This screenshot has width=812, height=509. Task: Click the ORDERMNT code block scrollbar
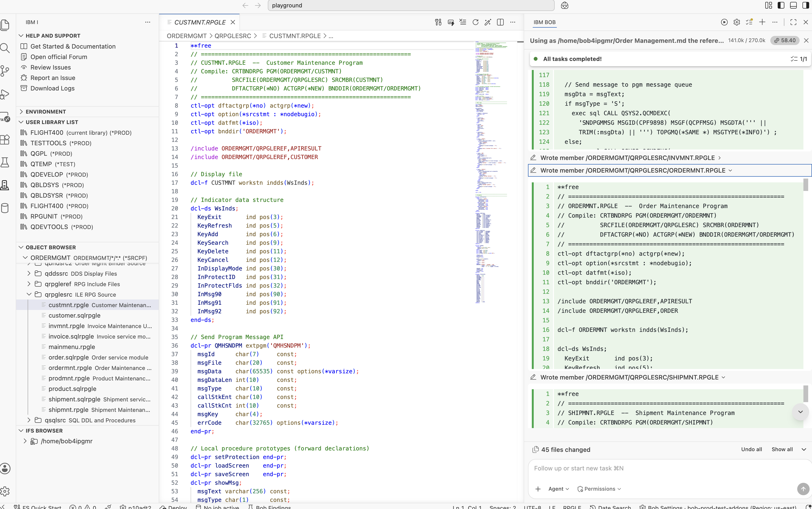tap(806, 185)
